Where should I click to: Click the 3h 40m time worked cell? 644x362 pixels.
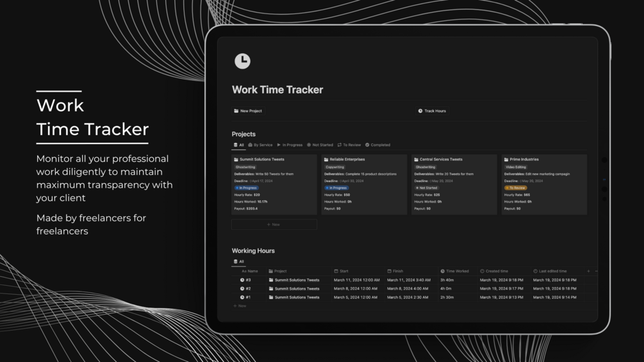click(x=447, y=280)
